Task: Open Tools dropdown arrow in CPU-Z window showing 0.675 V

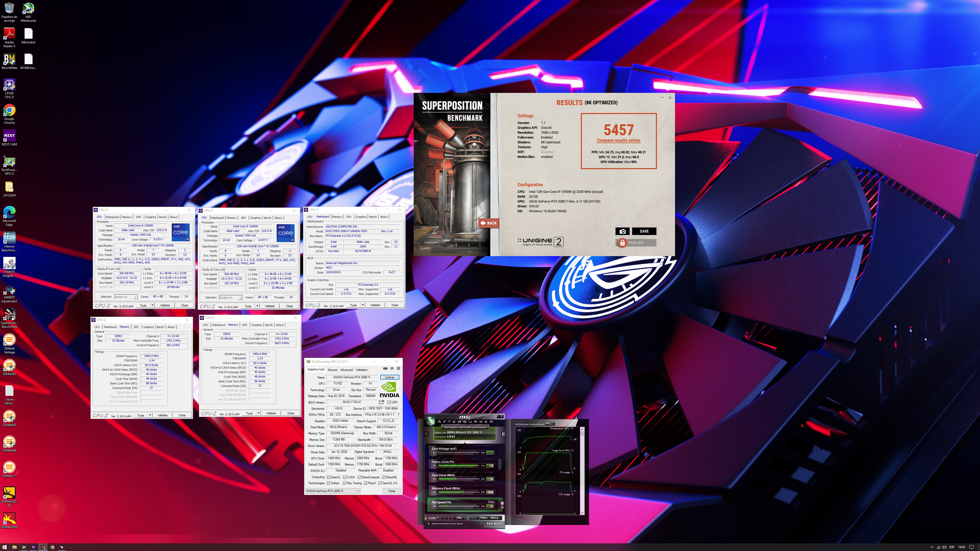Action: point(153,305)
